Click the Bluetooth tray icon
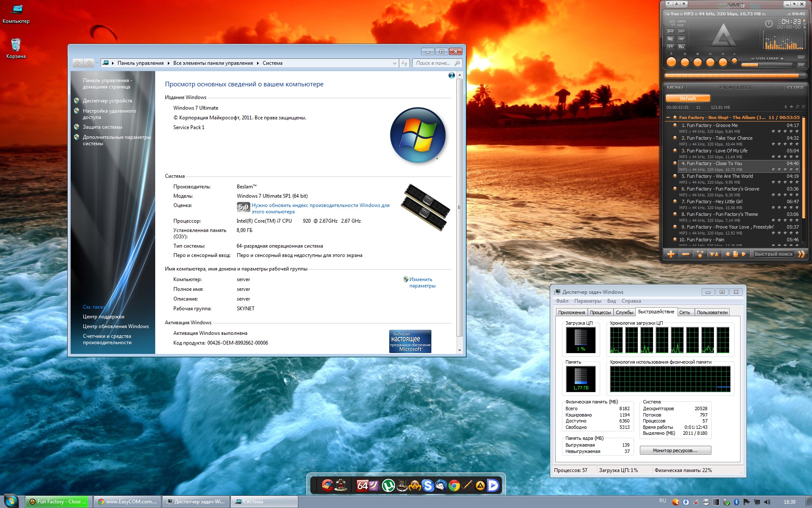 click(737, 502)
